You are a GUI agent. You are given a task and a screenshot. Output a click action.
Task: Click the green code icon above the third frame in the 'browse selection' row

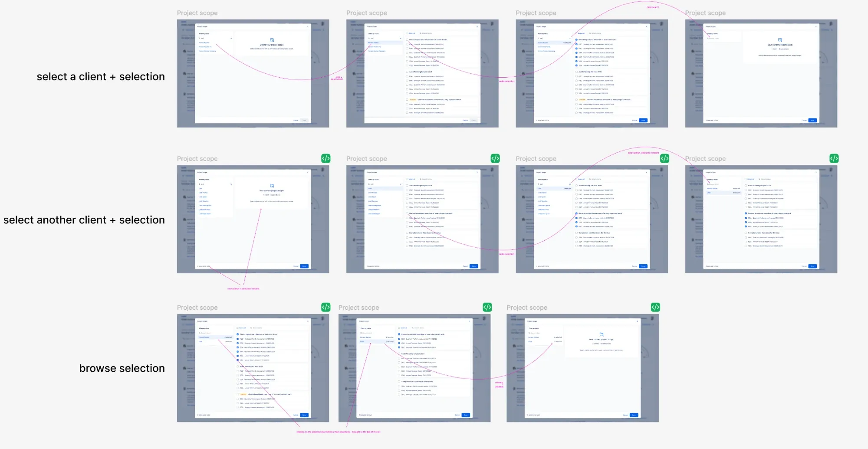(655, 307)
